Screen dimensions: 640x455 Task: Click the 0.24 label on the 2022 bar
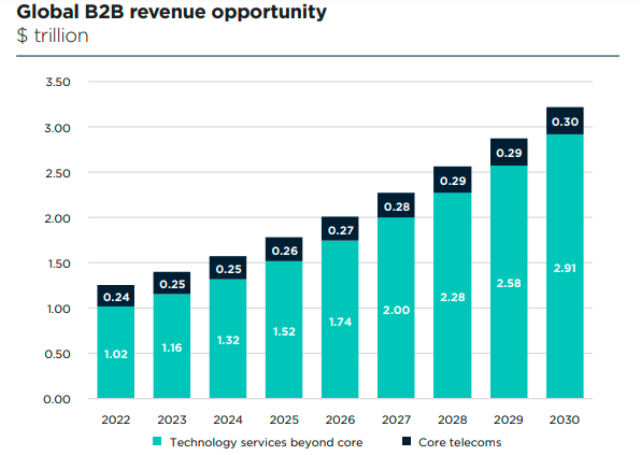coord(116,297)
